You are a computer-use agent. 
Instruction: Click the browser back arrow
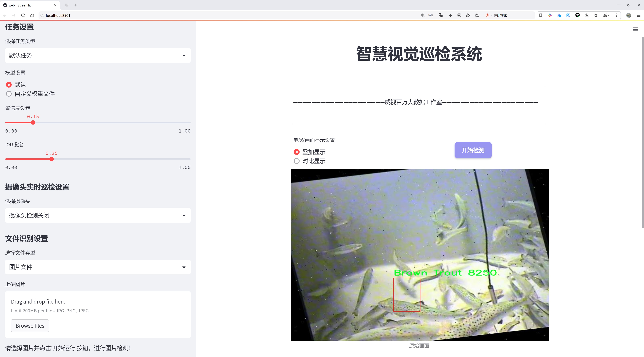coord(5,15)
